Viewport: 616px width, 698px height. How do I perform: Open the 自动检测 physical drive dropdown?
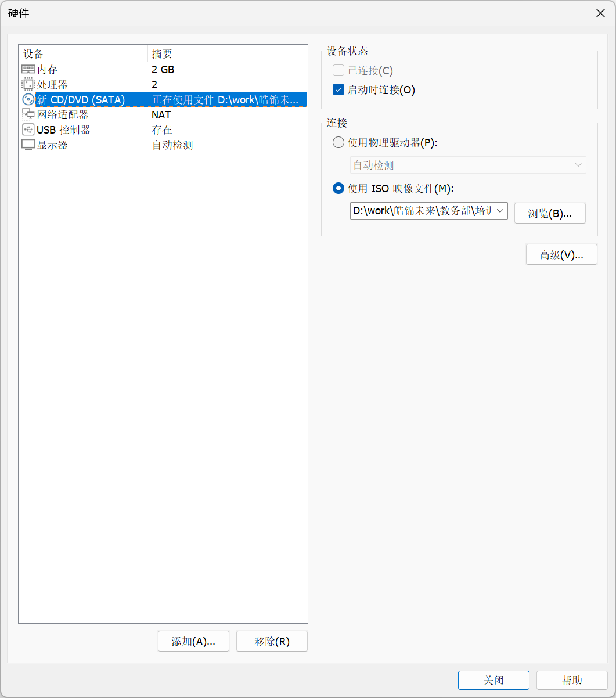click(467, 165)
